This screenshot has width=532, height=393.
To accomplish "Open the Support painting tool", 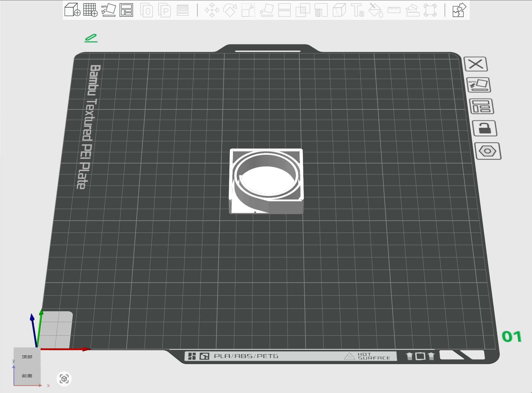I will coord(321,10).
